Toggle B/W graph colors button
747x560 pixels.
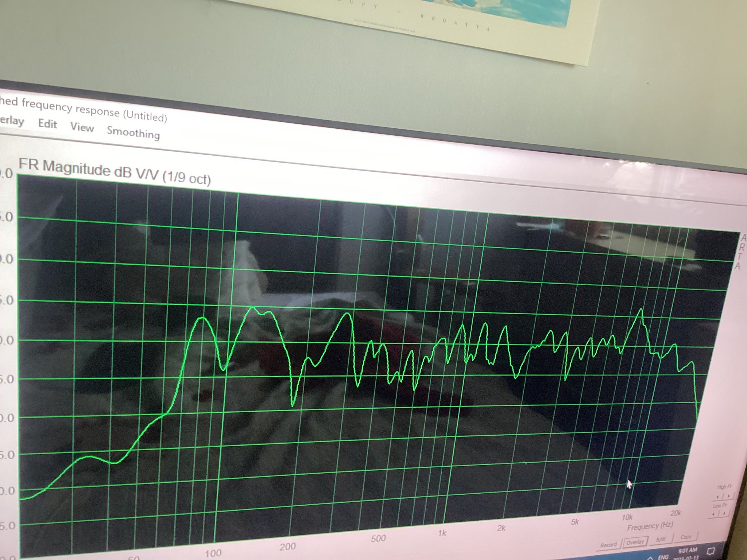pos(661,539)
